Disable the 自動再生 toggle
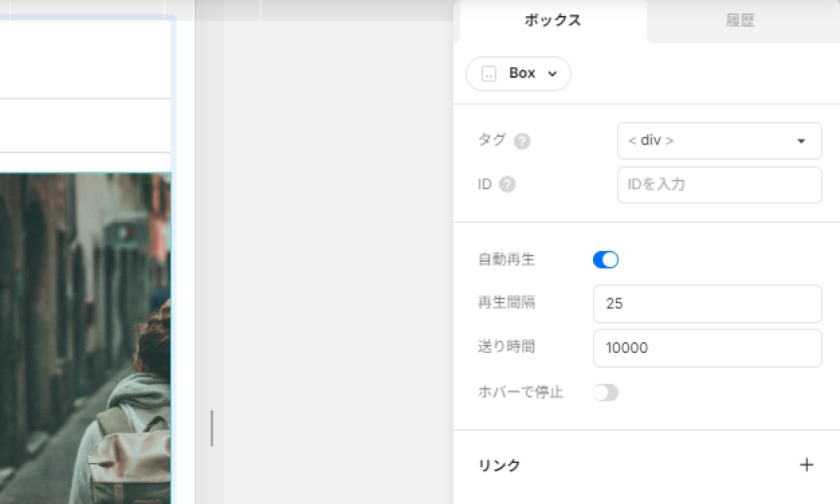This screenshot has width=840, height=504. 606,260
